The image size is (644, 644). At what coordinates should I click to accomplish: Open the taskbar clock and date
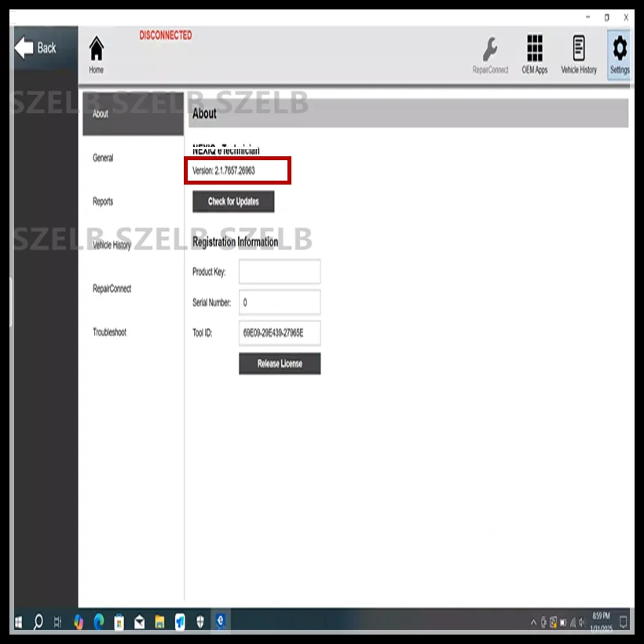pos(602,622)
